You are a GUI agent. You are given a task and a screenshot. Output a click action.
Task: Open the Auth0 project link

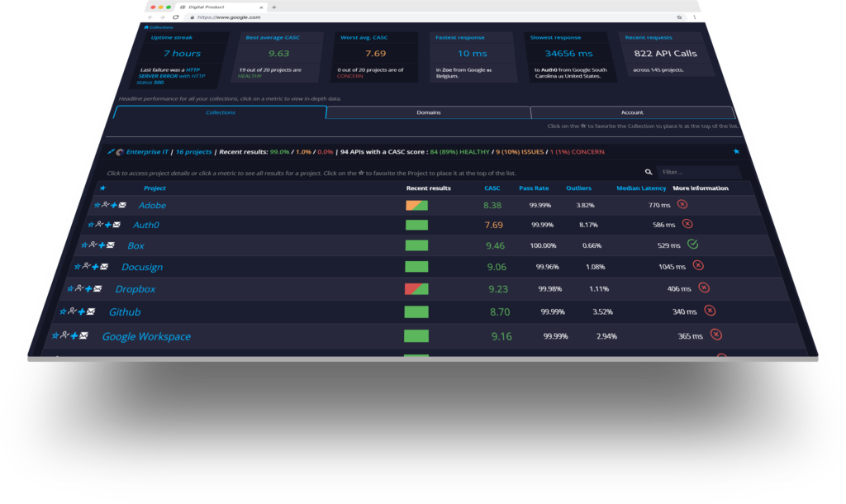click(x=145, y=225)
